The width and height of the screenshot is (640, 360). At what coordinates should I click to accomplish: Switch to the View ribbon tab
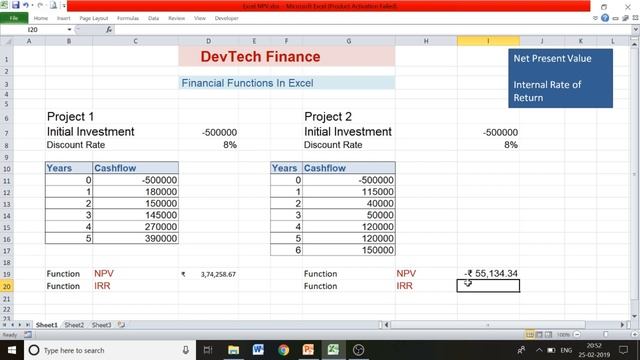point(200,18)
